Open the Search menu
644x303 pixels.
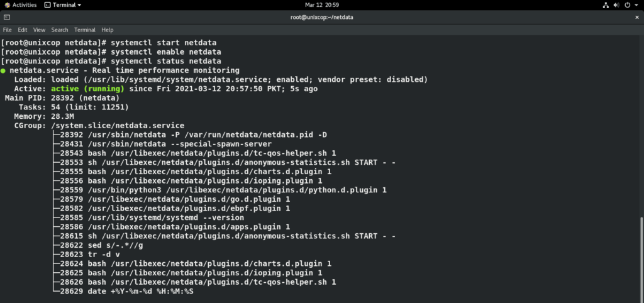pyautogui.click(x=60, y=30)
